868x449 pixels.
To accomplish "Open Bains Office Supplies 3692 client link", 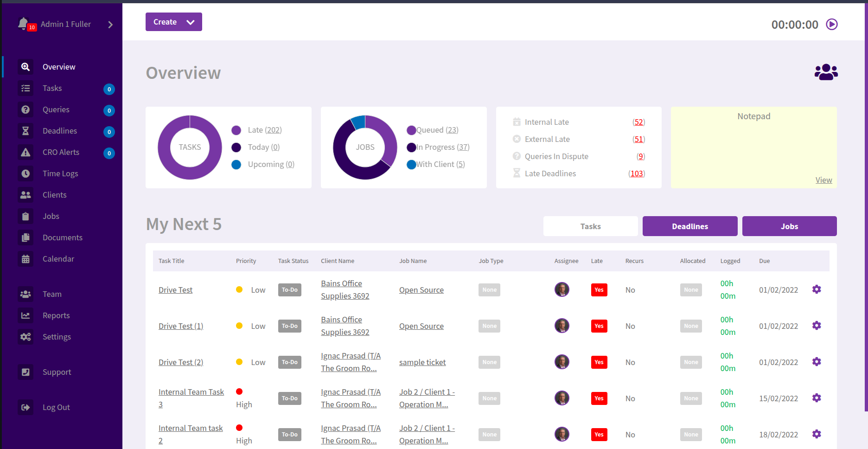I will tap(345, 289).
